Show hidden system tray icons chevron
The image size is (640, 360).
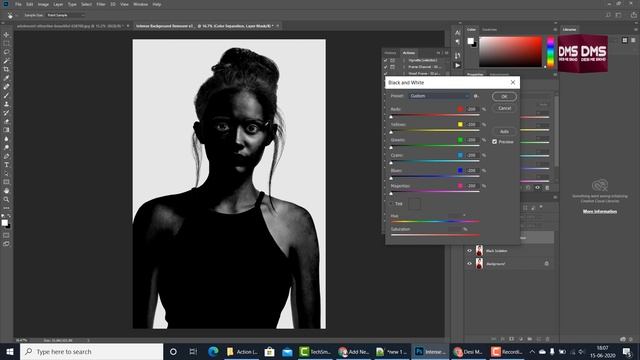click(532, 351)
